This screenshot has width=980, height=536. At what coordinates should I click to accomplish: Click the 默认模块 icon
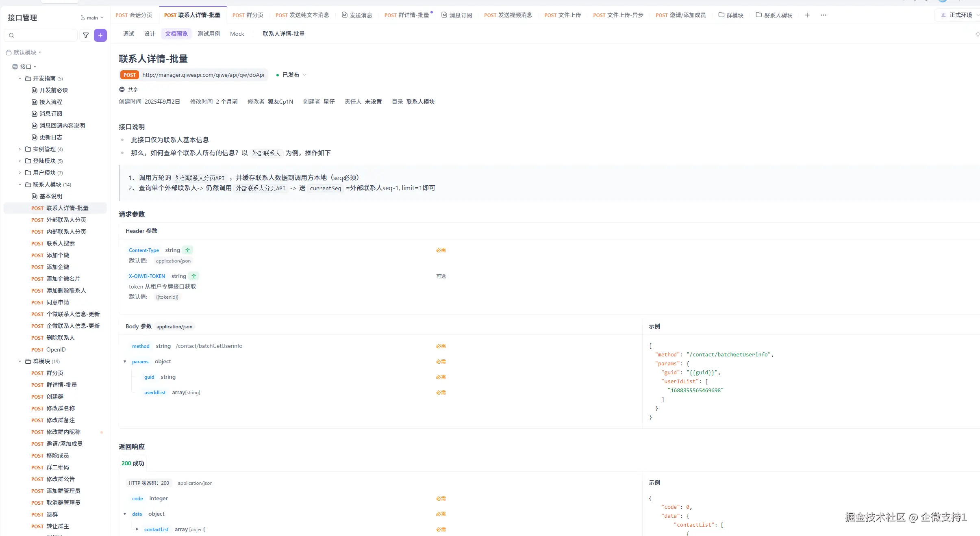click(x=9, y=52)
